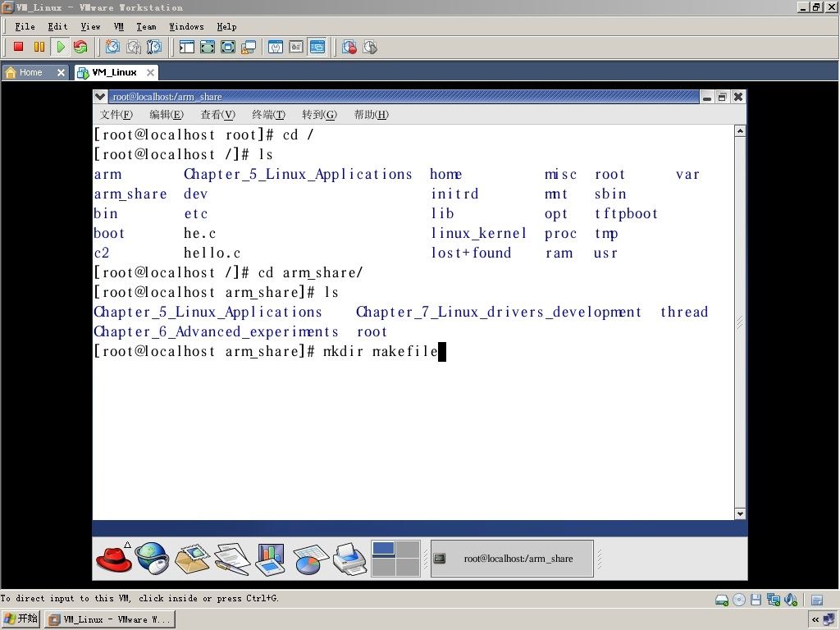The image size is (840, 630).
Task: Open the Team menu
Action: pos(146,26)
